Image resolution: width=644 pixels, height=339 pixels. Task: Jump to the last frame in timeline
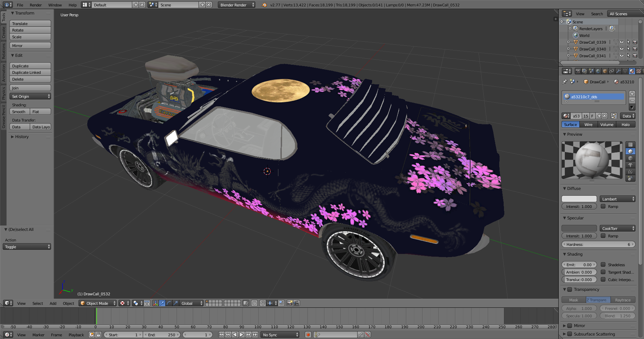point(255,335)
